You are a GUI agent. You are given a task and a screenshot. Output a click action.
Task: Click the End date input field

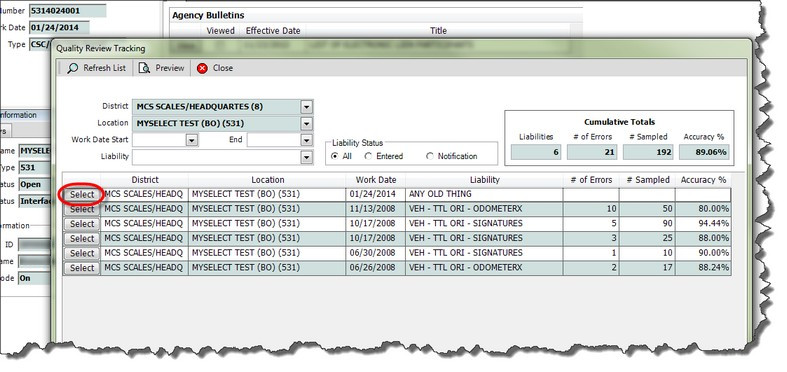pyautogui.click(x=274, y=140)
